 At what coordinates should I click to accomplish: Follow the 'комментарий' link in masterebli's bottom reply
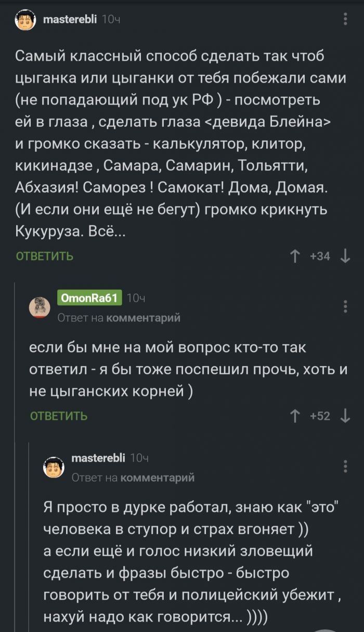tap(157, 477)
